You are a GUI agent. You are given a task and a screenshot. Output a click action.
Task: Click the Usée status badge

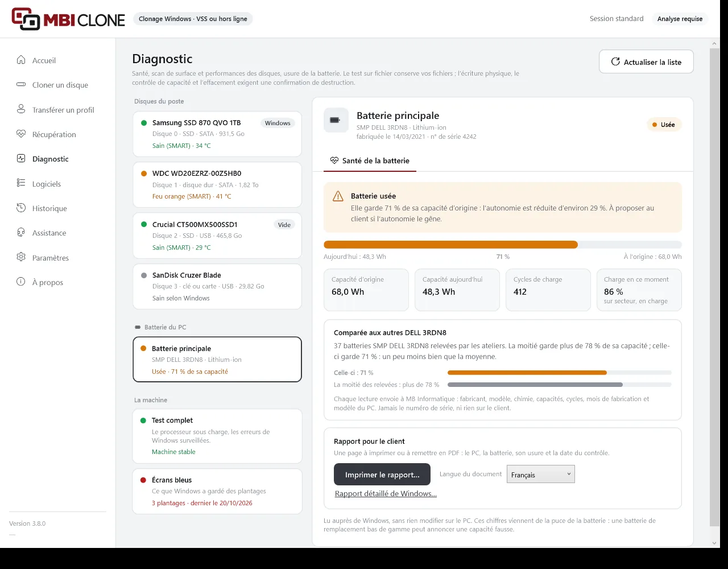pos(664,125)
